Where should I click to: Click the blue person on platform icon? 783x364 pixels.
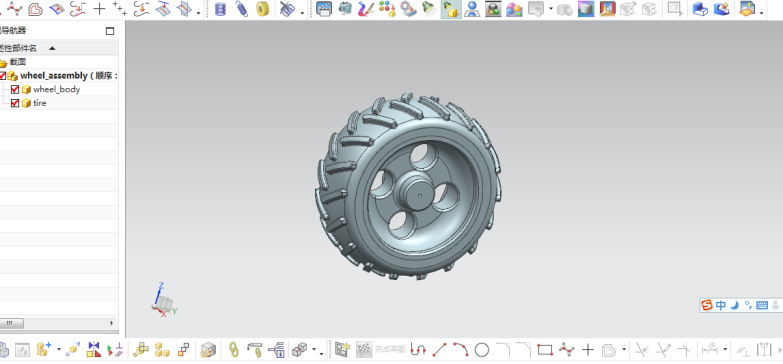(471, 8)
